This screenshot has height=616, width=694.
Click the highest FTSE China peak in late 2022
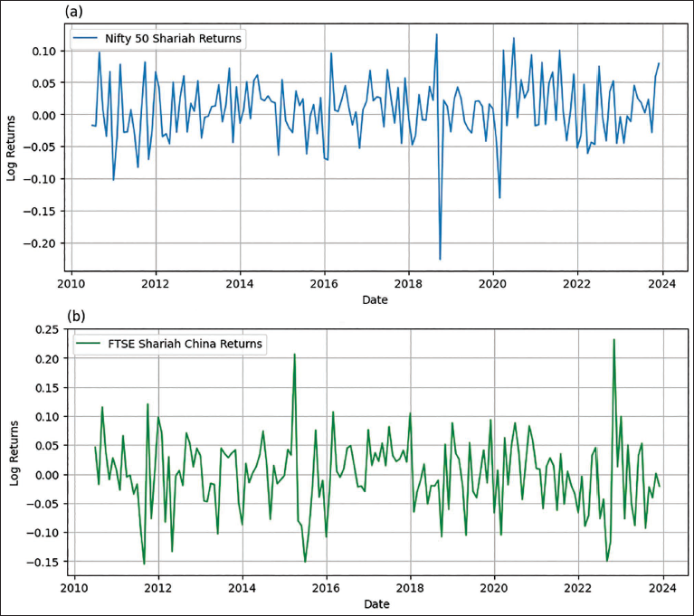pyautogui.click(x=613, y=339)
